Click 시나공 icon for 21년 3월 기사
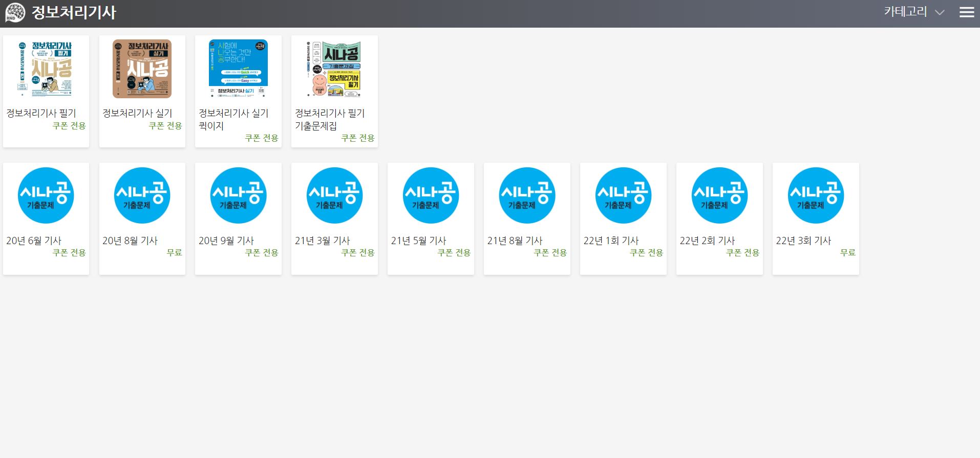Screen dimensions: 980x458 [x=334, y=195]
